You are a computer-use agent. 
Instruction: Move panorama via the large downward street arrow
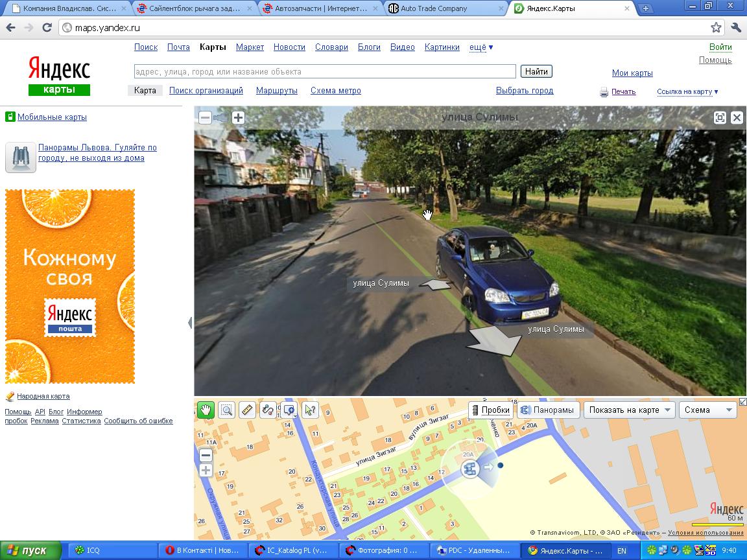click(x=494, y=340)
